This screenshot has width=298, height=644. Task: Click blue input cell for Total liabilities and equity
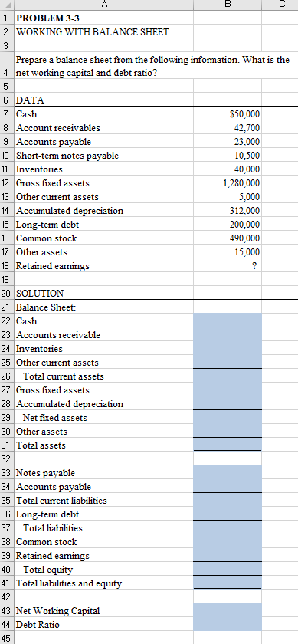point(228,583)
